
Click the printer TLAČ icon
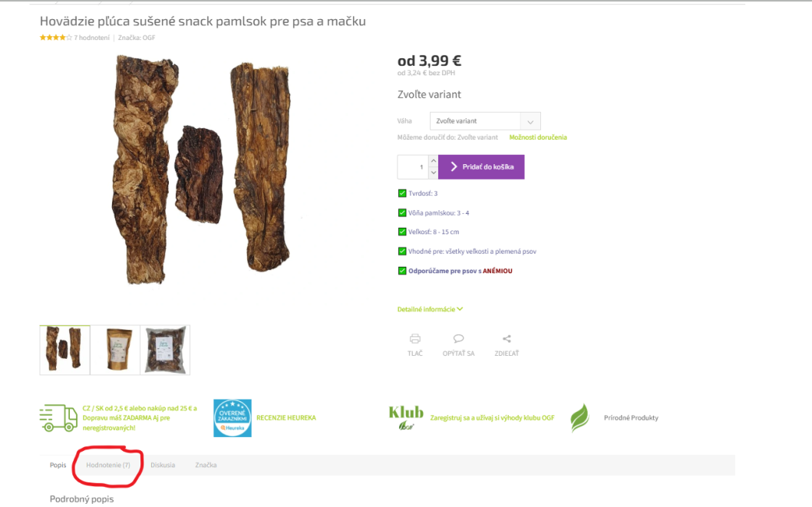click(x=414, y=339)
